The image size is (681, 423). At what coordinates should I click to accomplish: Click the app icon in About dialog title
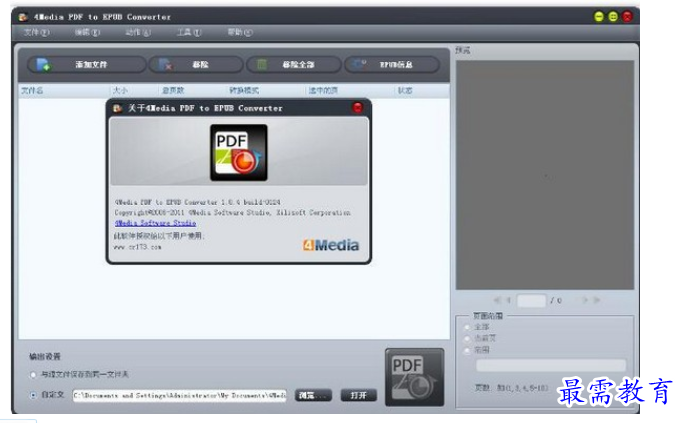click(x=117, y=108)
